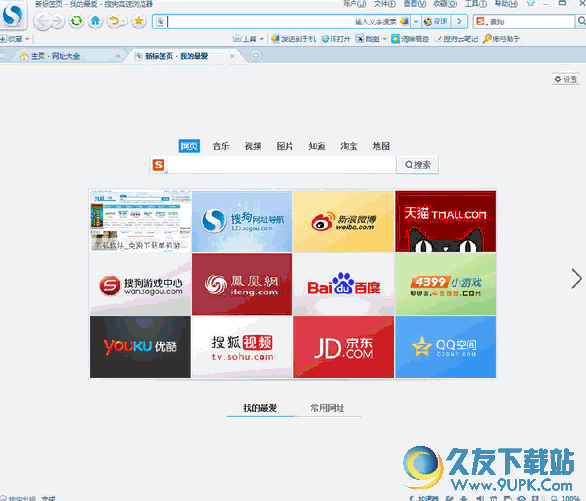This screenshot has width=586, height=501.
Task: Go forward to next page
Action: [58, 21]
